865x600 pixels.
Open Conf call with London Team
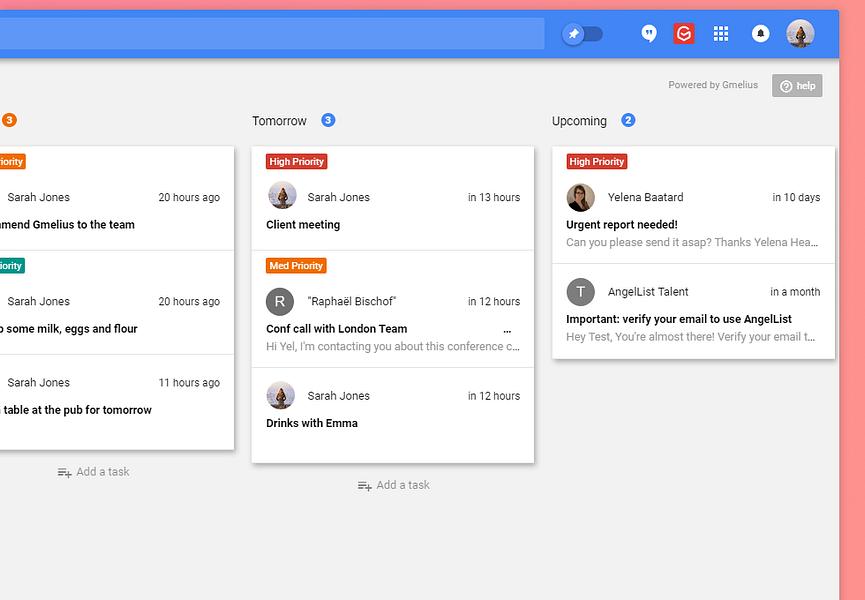click(337, 329)
